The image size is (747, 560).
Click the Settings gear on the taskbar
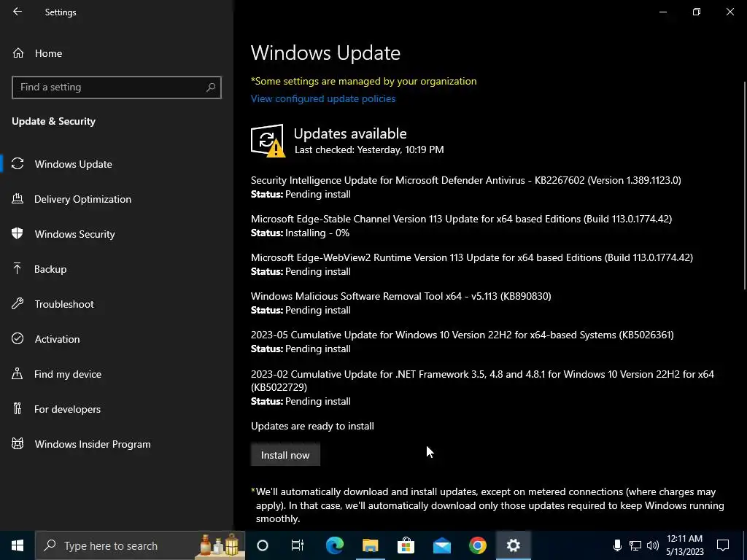(513, 545)
